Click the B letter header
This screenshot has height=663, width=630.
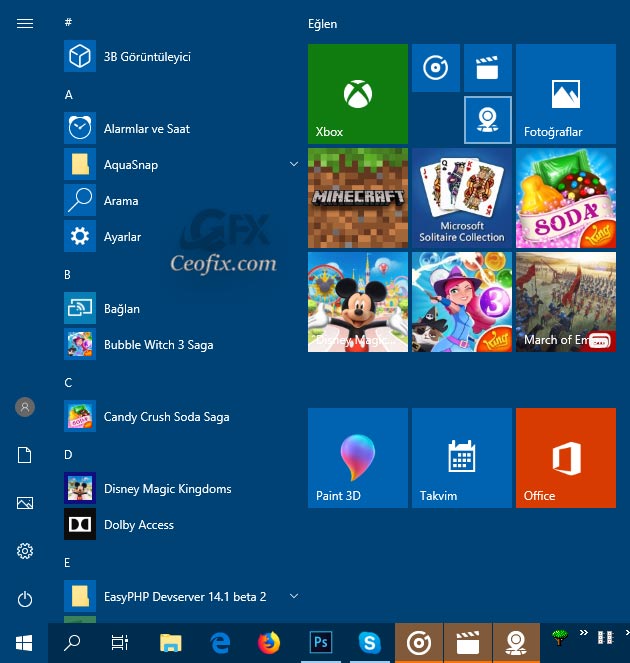[x=67, y=274]
